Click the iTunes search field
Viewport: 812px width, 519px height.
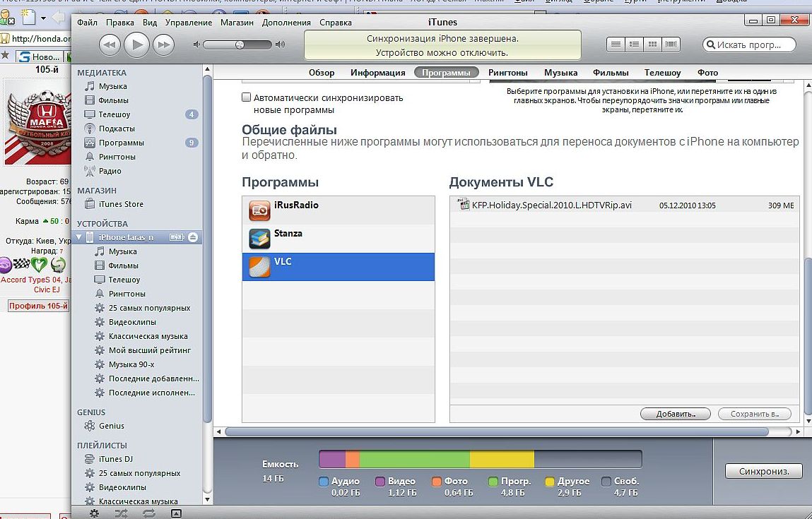[749, 44]
